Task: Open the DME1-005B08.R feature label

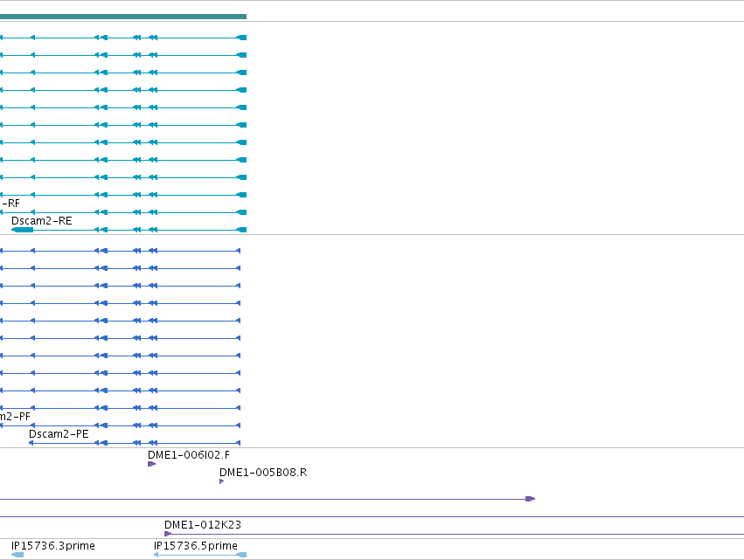Action: (x=263, y=473)
